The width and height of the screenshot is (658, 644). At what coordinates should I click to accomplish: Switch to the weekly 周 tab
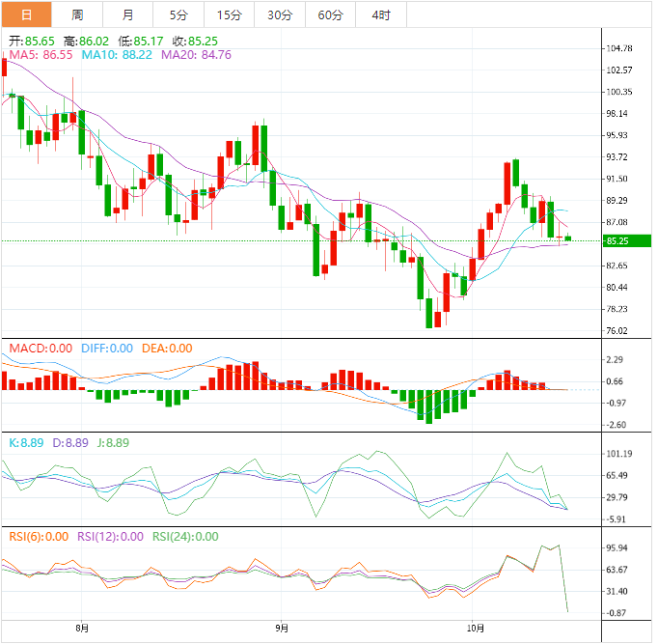(77, 14)
